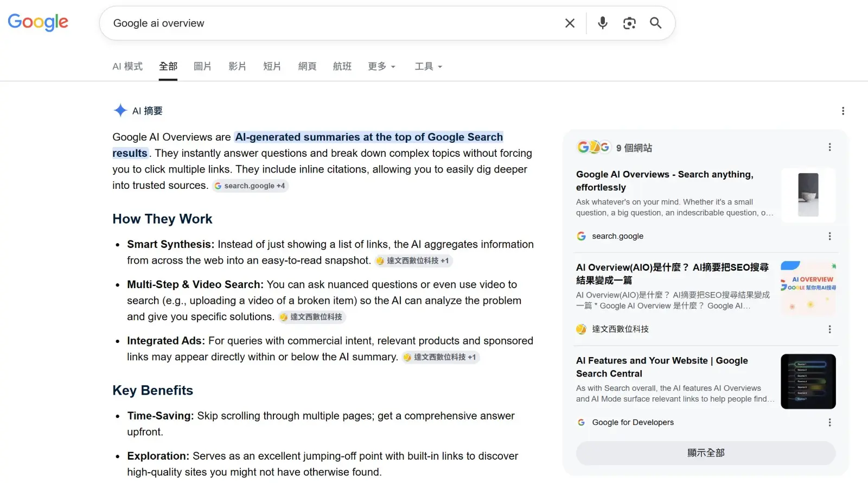Open the three-dot menu next to '9 個網站'
The width and height of the screenshot is (868, 483).
click(x=829, y=147)
